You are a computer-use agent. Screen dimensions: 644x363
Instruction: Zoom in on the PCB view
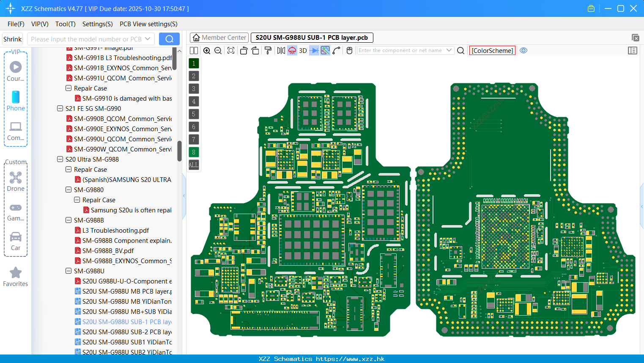click(207, 50)
